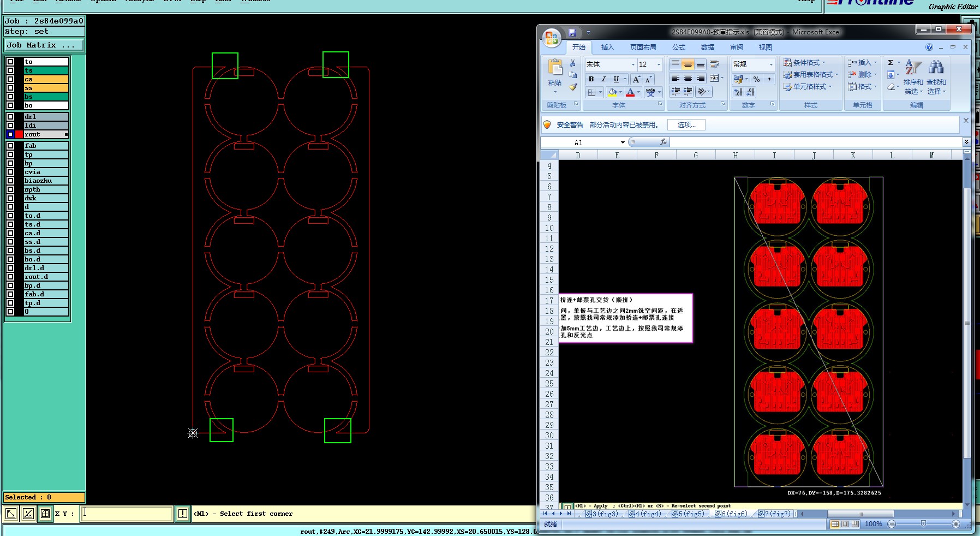Open the 排序和筛选 sort and filter menu

coord(913,78)
